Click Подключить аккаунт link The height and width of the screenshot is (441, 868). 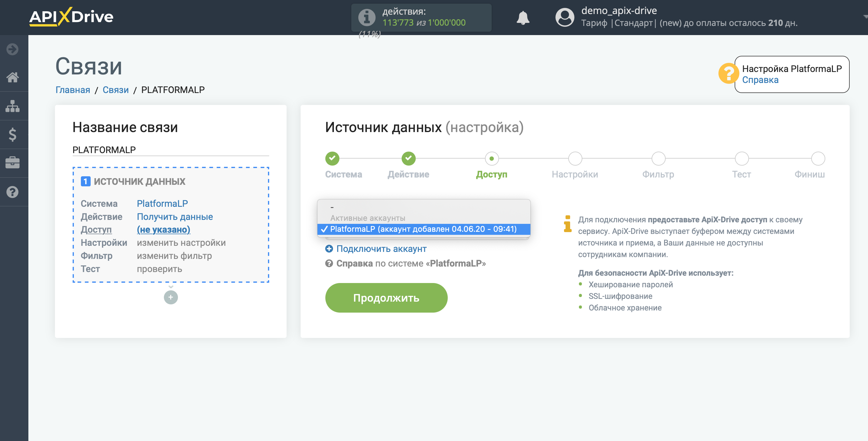(381, 249)
